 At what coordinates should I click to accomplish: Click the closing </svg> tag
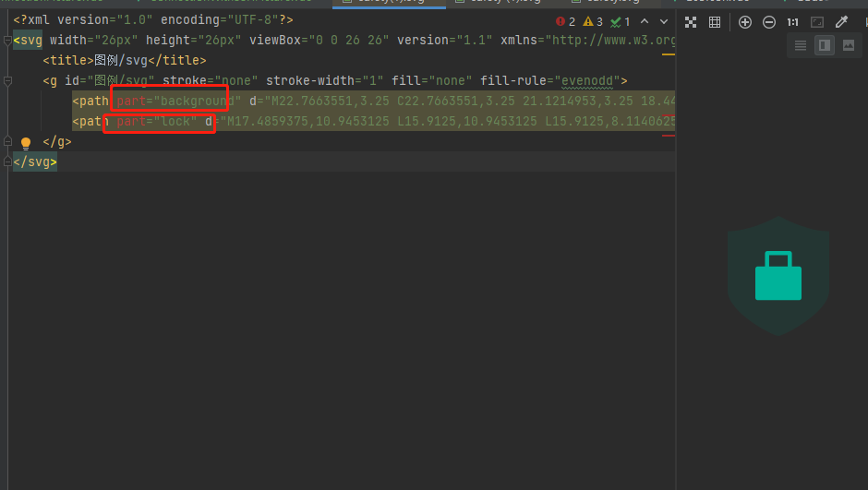[35, 162]
